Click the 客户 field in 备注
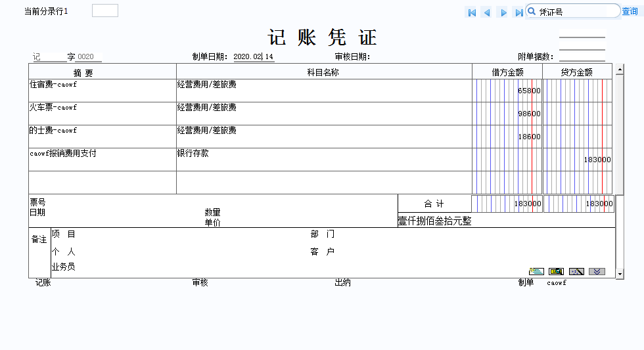 [323, 252]
